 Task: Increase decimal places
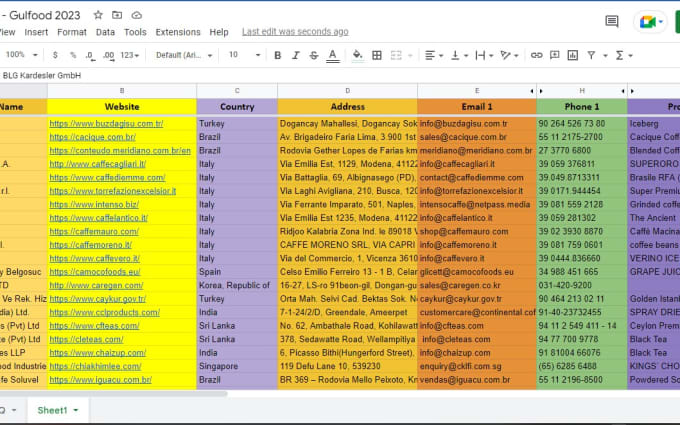[108, 56]
